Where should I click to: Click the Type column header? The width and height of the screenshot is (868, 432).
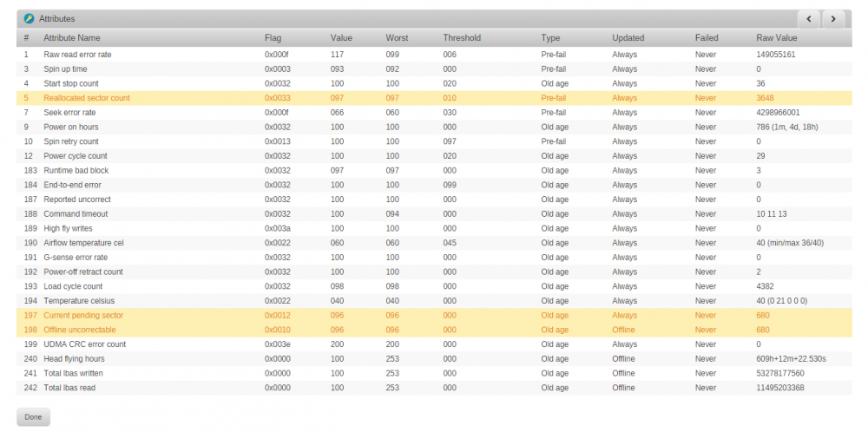[x=551, y=38]
